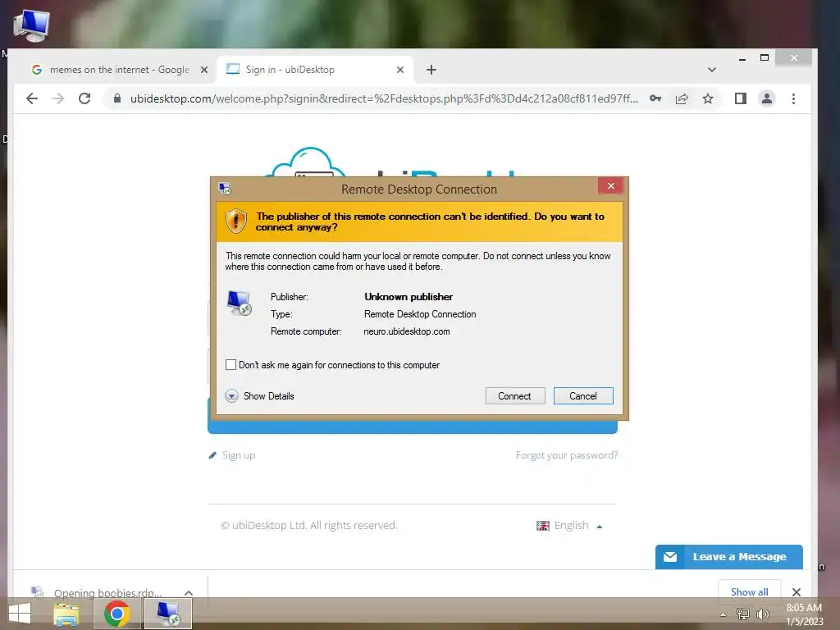
Task: Click Leave a Message button
Action: point(728,557)
